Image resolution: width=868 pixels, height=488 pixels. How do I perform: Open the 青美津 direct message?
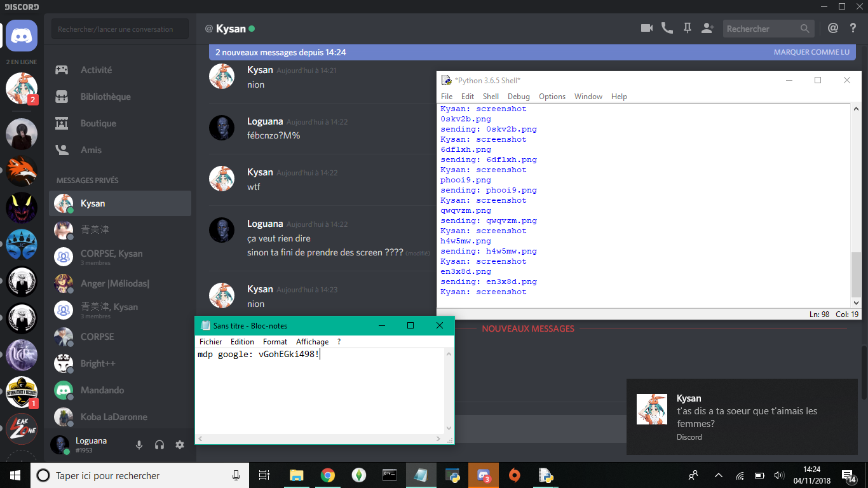point(120,229)
